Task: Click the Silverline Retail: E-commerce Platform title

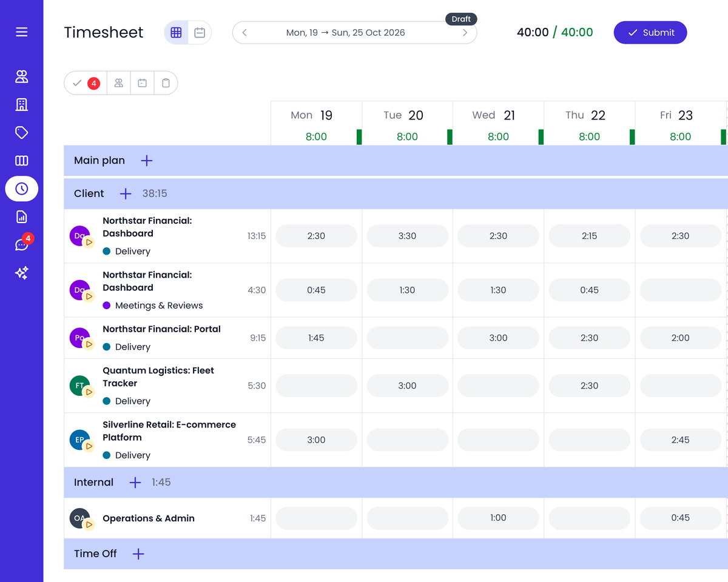Action: pyautogui.click(x=169, y=431)
